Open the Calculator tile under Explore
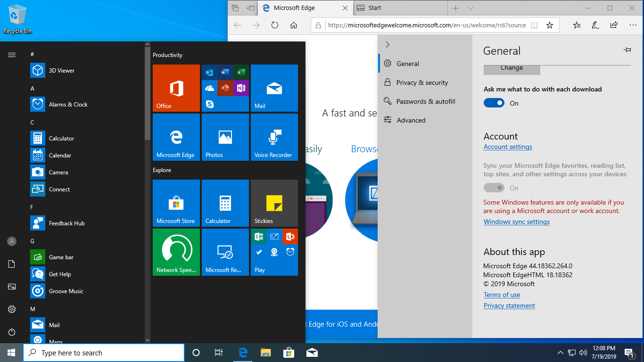The image size is (644, 362). click(x=225, y=203)
